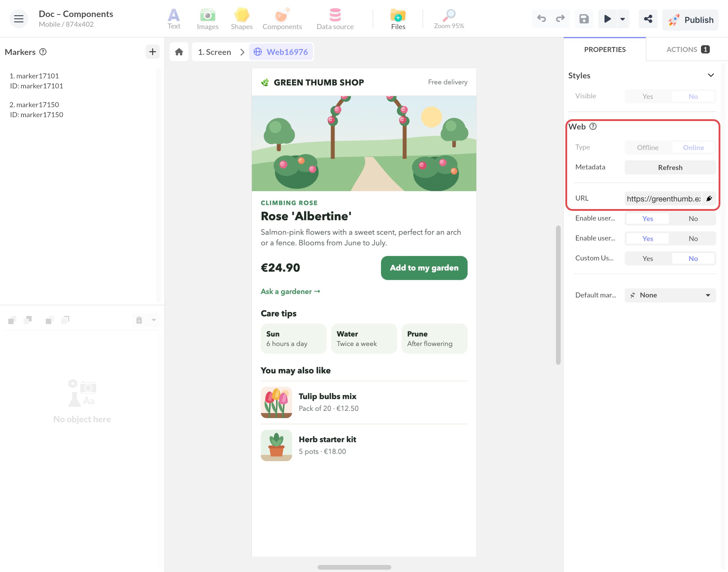This screenshot has height=572, width=728.
Task: Undo the last action
Action: [x=541, y=19]
